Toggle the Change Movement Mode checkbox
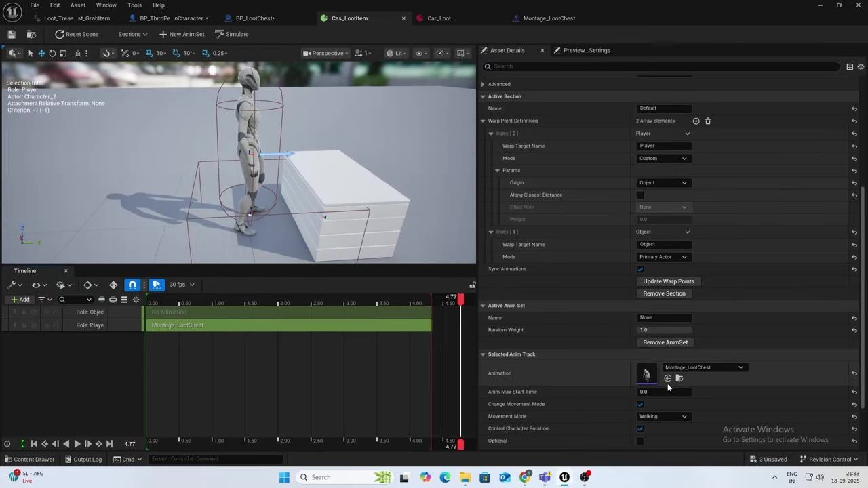The width and height of the screenshot is (868, 488). coord(640,404)
